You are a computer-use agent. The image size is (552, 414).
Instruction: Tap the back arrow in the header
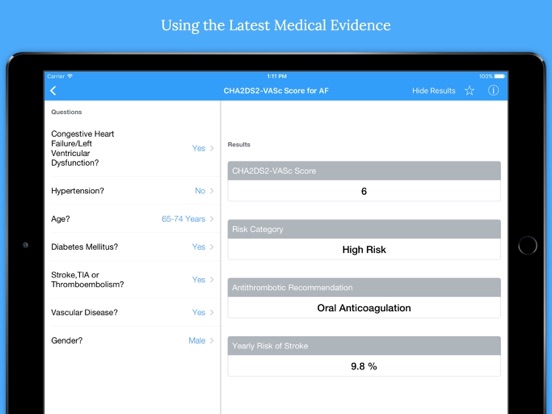click(53, 91)
